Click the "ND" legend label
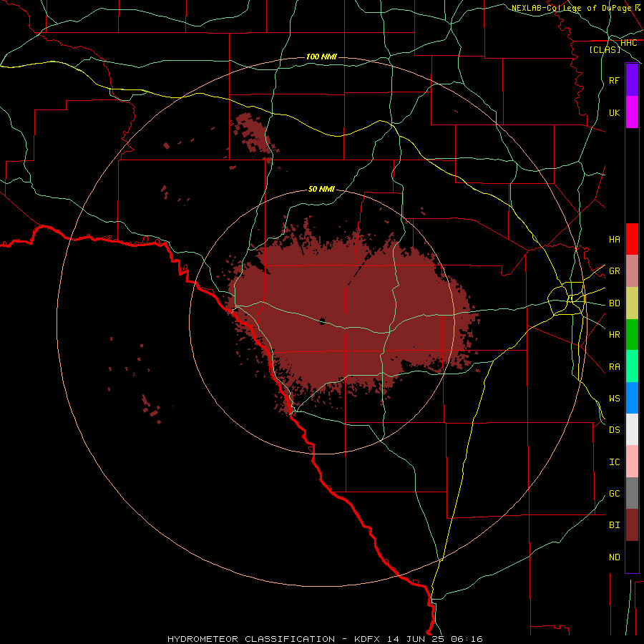 614,557
